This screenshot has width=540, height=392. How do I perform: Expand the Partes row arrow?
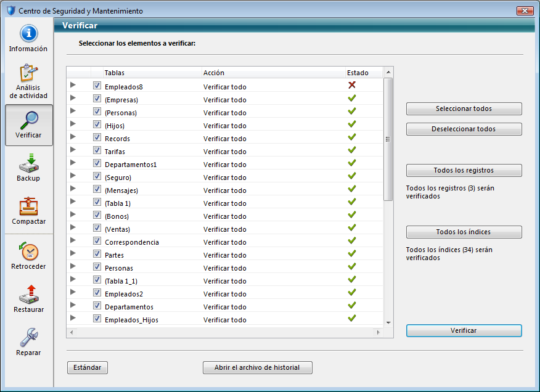tap(73, 253)
